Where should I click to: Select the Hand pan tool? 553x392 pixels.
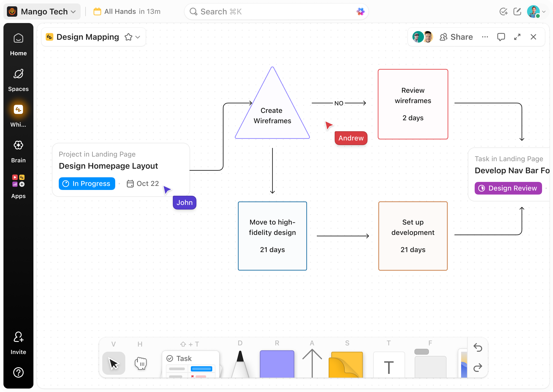[x=141, y=363]
